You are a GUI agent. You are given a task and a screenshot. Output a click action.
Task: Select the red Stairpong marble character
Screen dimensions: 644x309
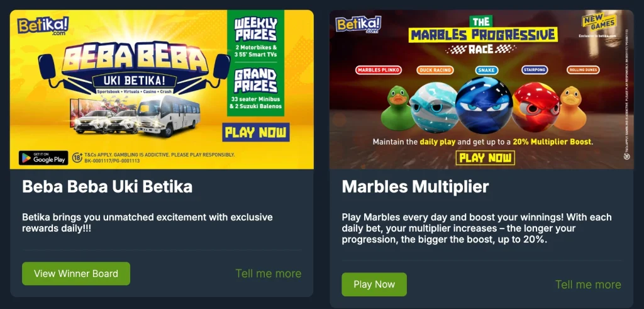[536, 107]
